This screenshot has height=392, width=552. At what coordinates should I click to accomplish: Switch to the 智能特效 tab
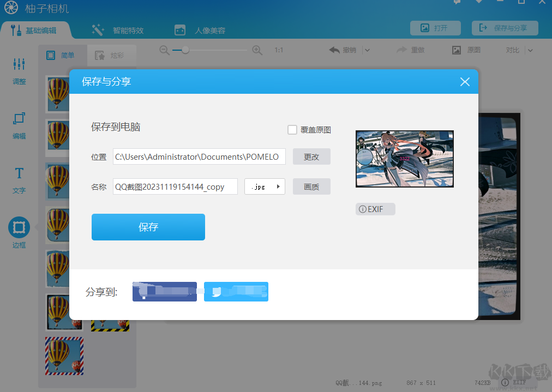pyautogui.click(x=118, y=30)
